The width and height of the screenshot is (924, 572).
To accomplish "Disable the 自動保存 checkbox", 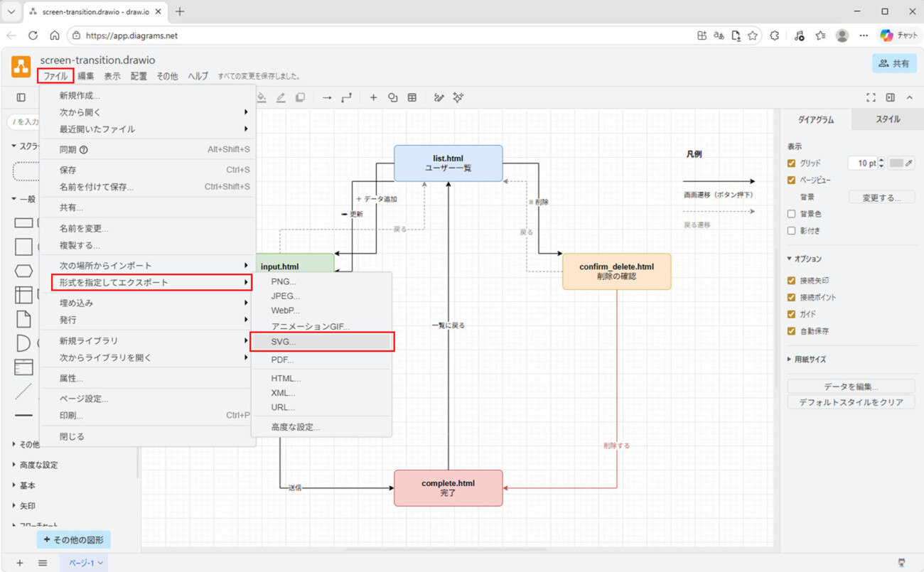I will tap(792, 331).
